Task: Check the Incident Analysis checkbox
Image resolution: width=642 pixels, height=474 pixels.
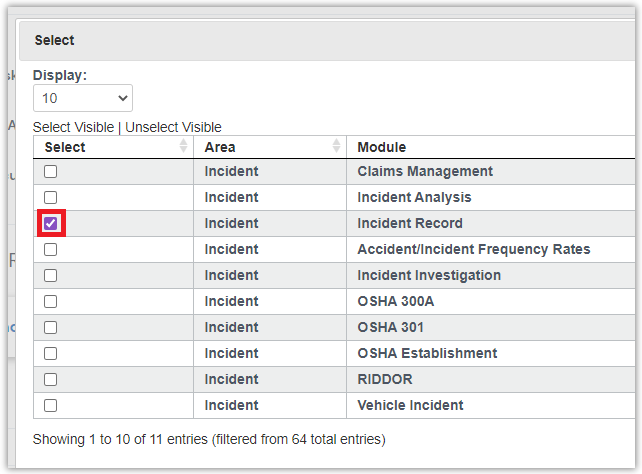Action: click(x=51, y=198)
